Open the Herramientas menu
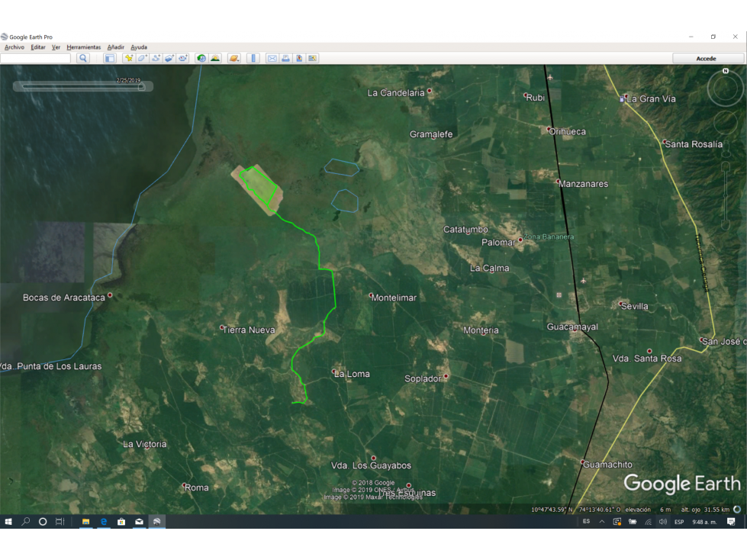Image resolution: width=747 pixels, height=560 pixels. [x=84, y=47]
